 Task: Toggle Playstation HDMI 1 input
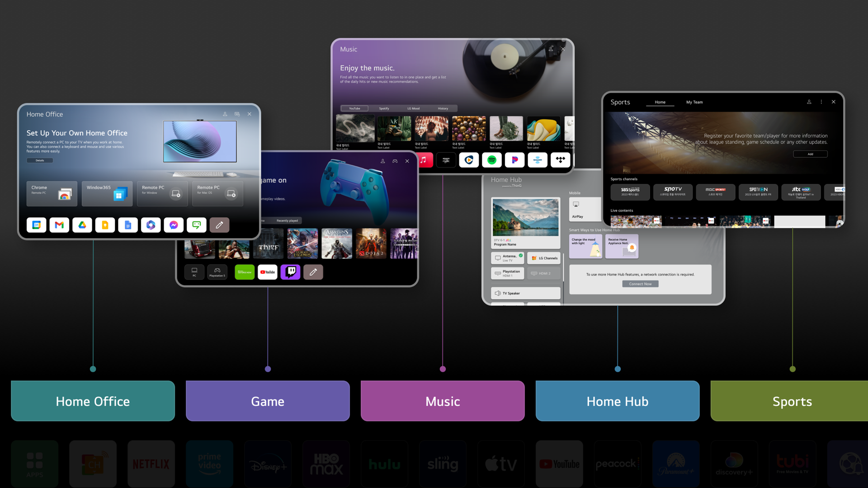(x=507, y=273)
